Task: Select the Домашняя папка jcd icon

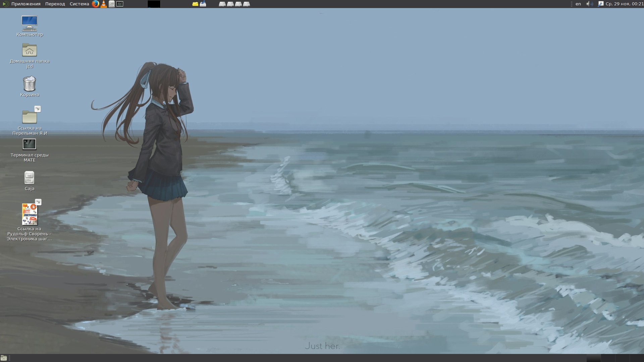Action: tap(30, 56)
